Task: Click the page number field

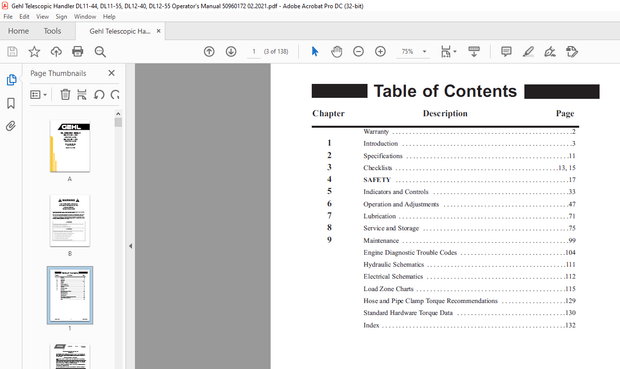Action: point(254,51)
